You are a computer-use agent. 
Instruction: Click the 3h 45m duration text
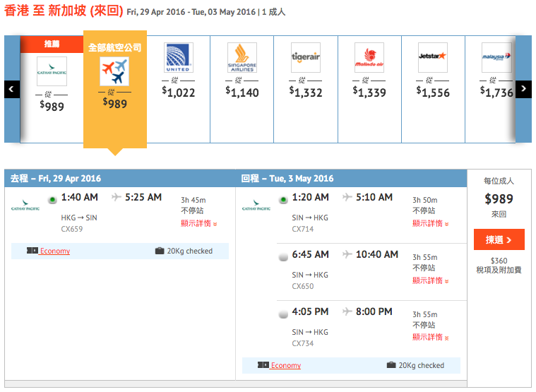pyautogui.click(x=193, y=200)
